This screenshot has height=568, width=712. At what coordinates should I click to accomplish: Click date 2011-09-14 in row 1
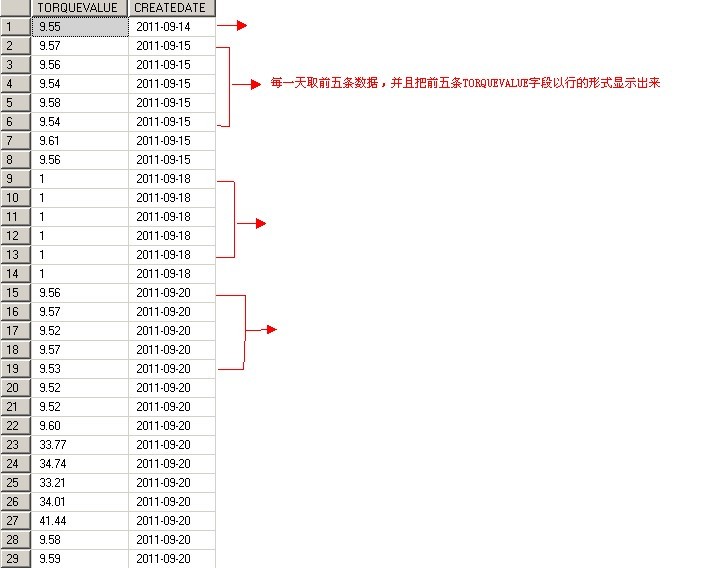[x=172, y=27]
